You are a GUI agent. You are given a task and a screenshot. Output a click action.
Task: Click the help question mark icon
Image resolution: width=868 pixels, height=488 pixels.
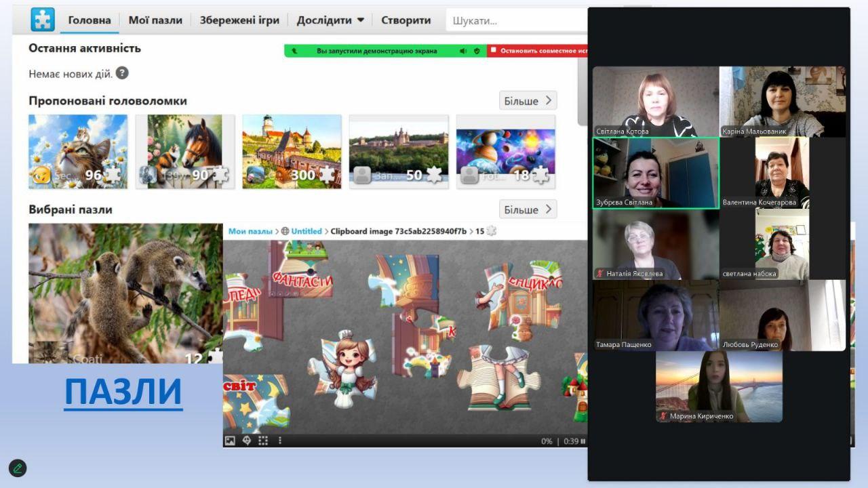[122, 73]
